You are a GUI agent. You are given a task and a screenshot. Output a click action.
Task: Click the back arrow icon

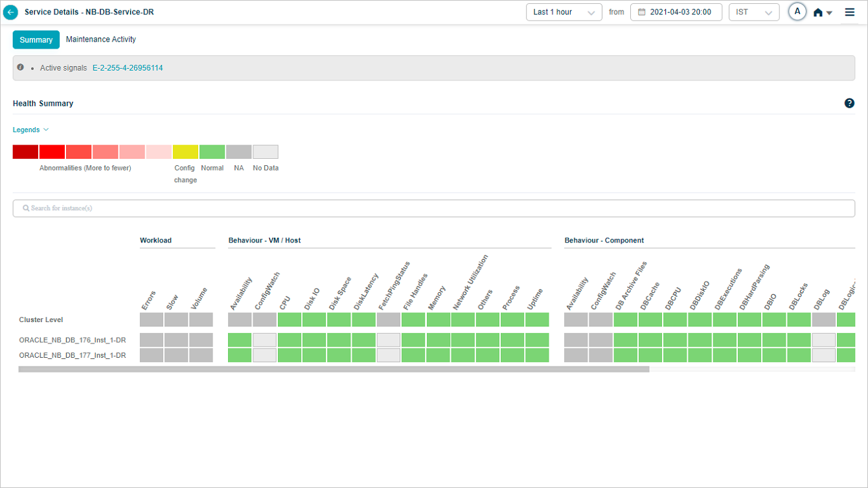11,12
